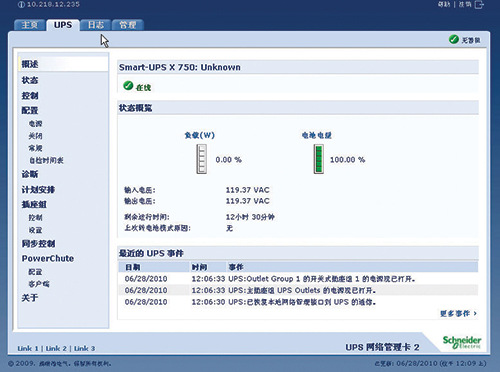This screenshot has height=372, width=500.
Task: Open 配置 under PowerChute
Action: 35,272
